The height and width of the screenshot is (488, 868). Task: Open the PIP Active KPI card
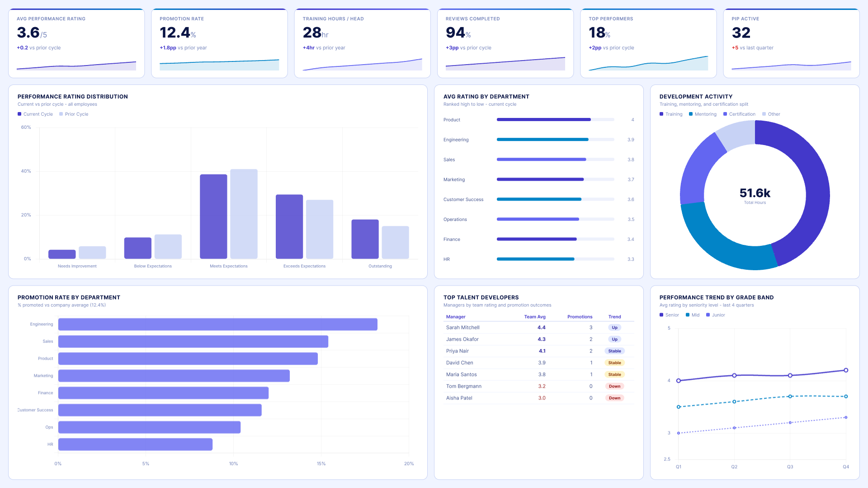point(791,43)
